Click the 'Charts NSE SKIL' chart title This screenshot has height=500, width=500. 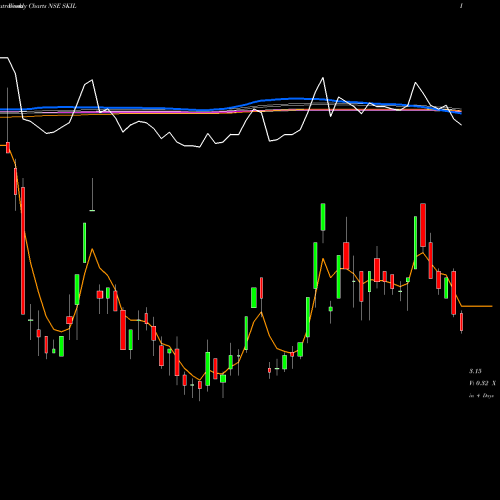click(52, 6)
